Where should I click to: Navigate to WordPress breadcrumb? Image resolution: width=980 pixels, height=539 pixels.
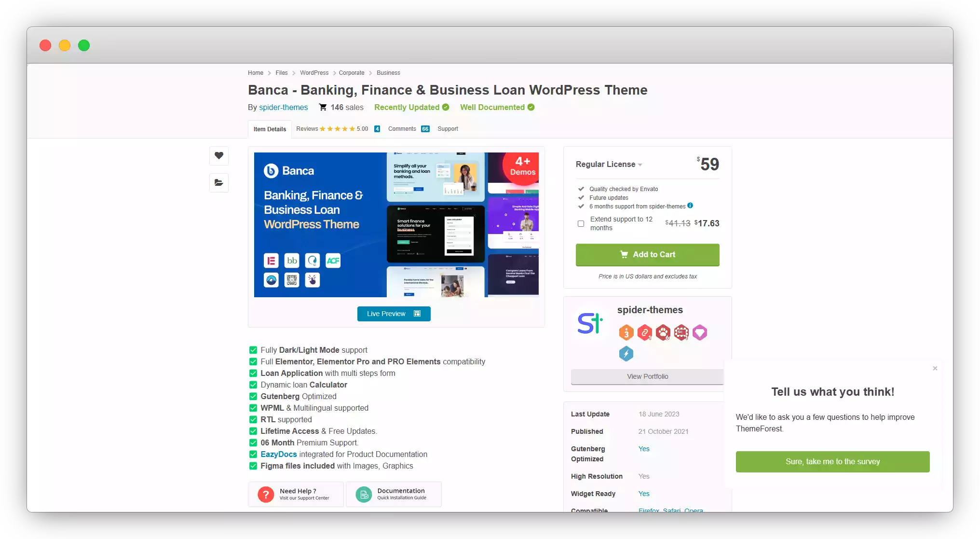(314, 73)
